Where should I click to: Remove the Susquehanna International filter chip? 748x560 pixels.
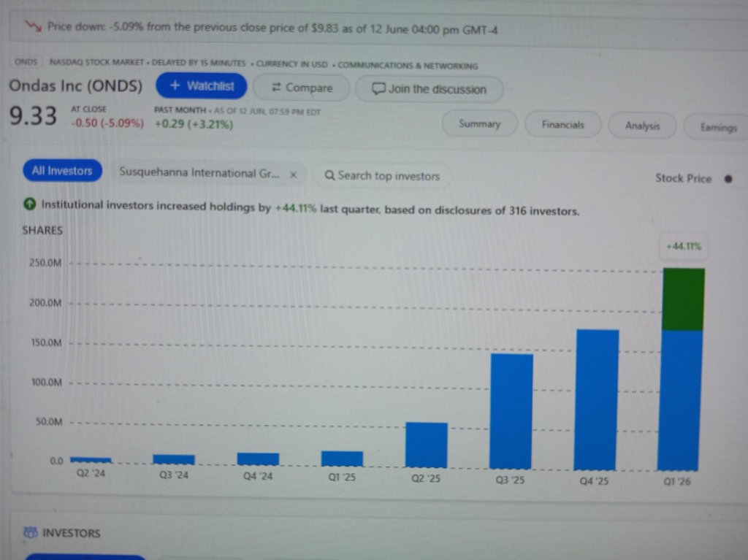294,174
